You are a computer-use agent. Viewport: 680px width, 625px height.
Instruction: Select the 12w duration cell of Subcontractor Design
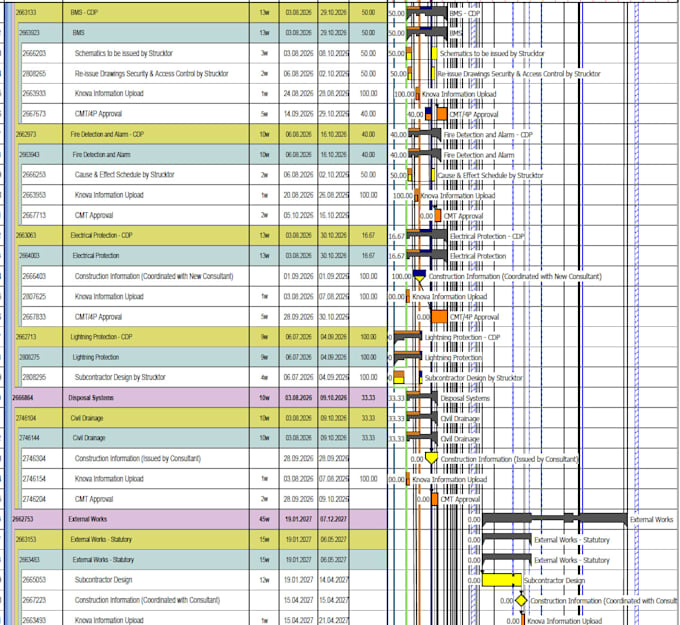pos(264,580)
